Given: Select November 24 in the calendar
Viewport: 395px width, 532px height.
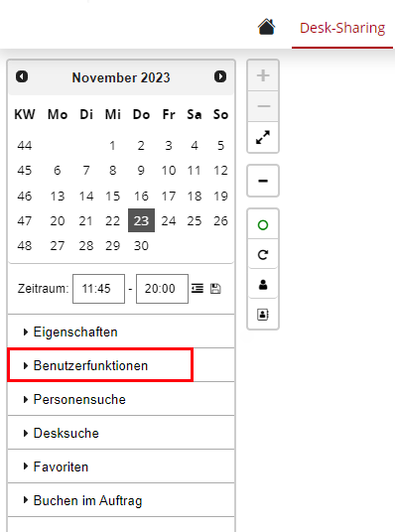Looking at the screenshot, I should [169, 221].
